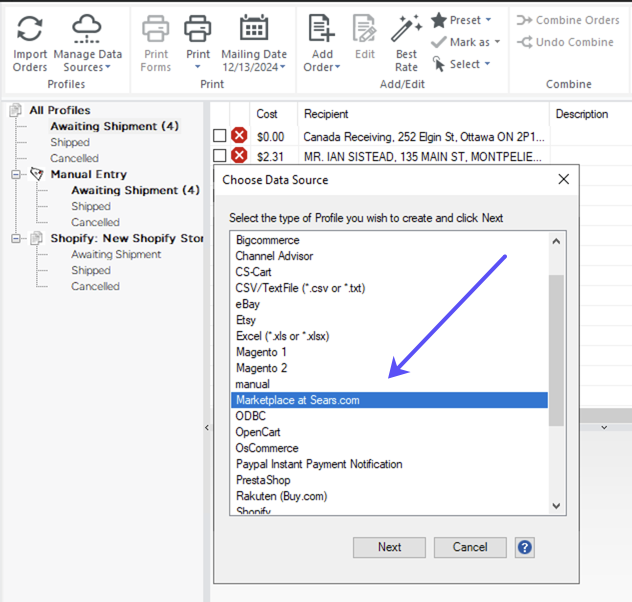Collapse the Manual Entry tree node
The width and height of the screenshot is (632, 602).
point(16,174)
